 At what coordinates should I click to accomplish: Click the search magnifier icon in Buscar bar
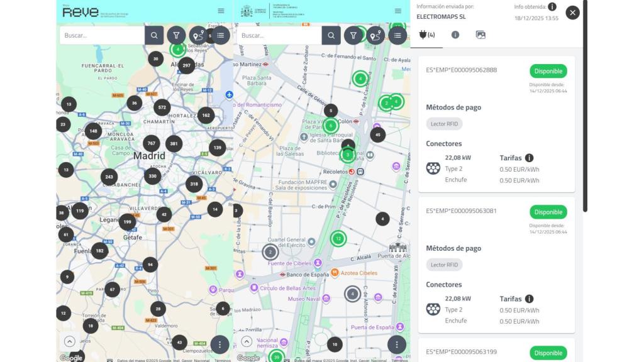(x=154, y=36)
